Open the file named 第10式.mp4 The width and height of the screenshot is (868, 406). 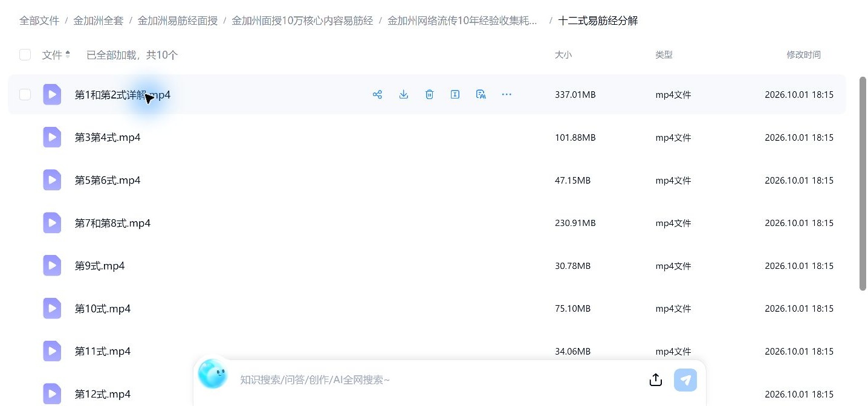[x=103, y=309]
